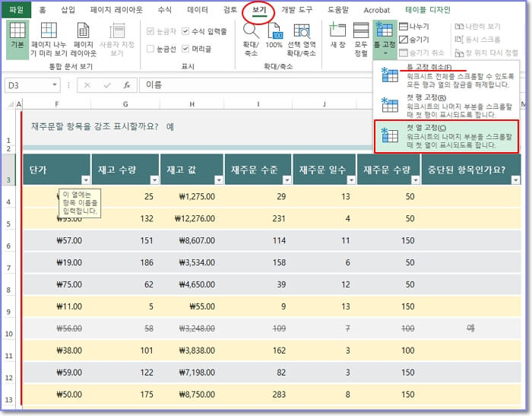Click the ₩57.00 unit price cell
Viewport: 532px width, 416px height.
coord(57,240)
